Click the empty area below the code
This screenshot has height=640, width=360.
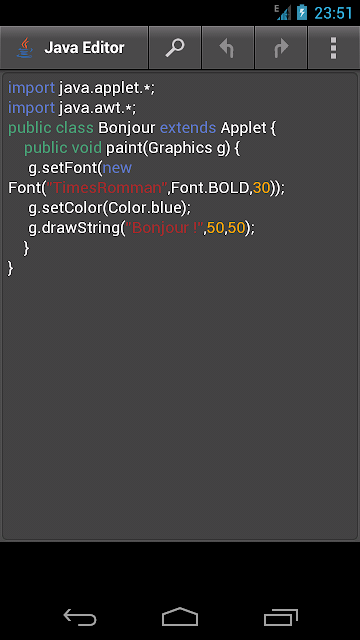pyautogui.click(x=180, y=408)
